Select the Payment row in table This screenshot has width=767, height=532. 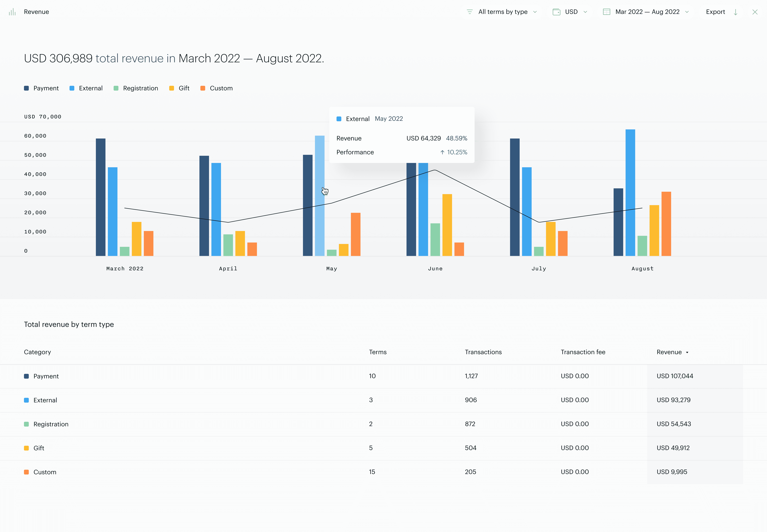(x=46, y=376)
